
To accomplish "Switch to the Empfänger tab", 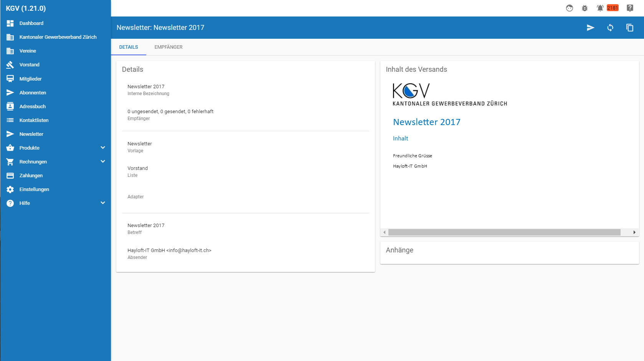I will (x=168, y=47).
